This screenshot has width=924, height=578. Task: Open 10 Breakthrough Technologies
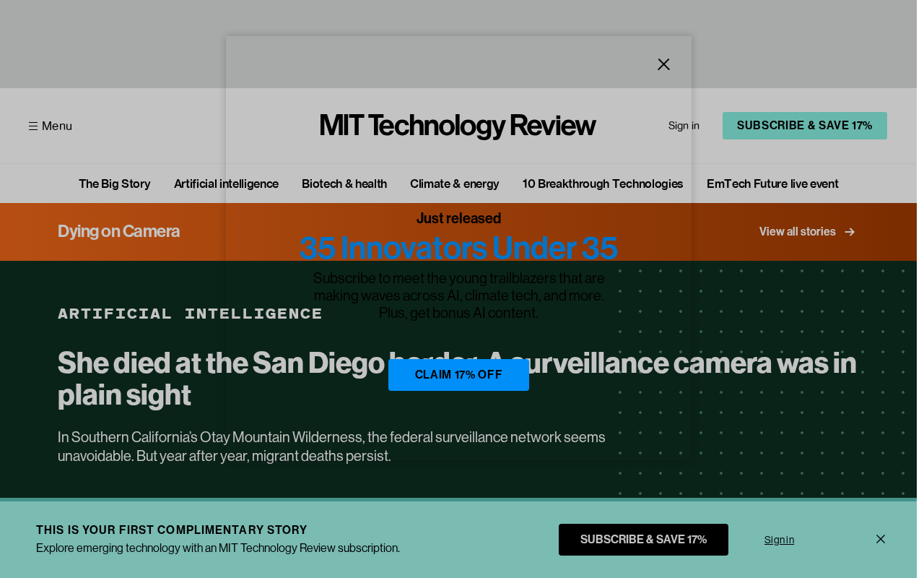pos(603,184)
